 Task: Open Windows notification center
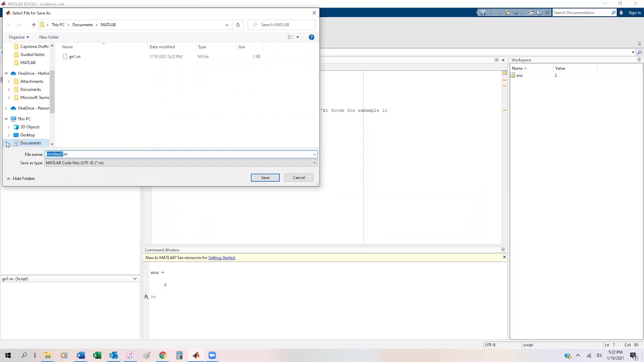coord(633,356)
